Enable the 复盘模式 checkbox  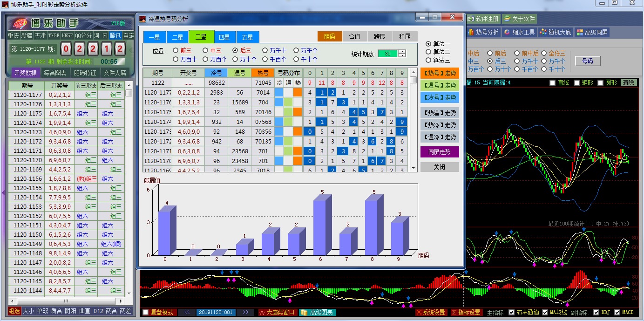(x=146, y=312)
